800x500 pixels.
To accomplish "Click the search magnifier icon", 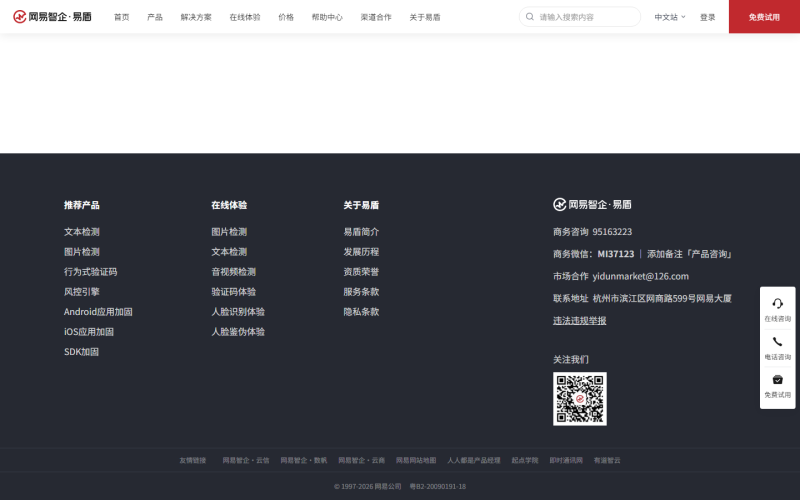I will [x=530, y=17].
